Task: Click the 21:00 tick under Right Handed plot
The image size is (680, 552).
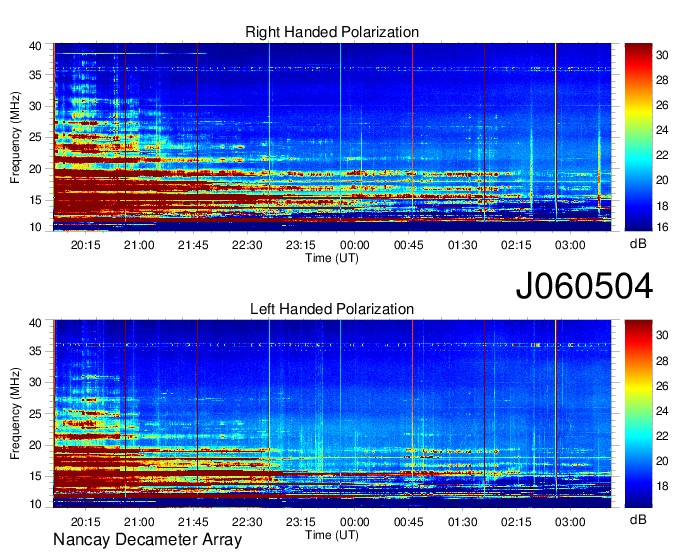Action: coord(139,245)
